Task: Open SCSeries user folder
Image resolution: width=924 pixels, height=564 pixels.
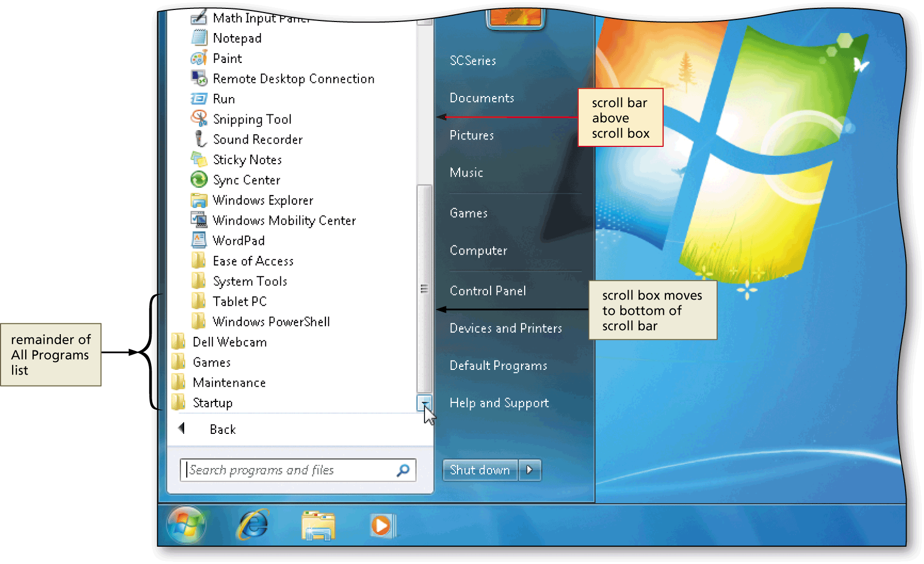Action: 473,60
